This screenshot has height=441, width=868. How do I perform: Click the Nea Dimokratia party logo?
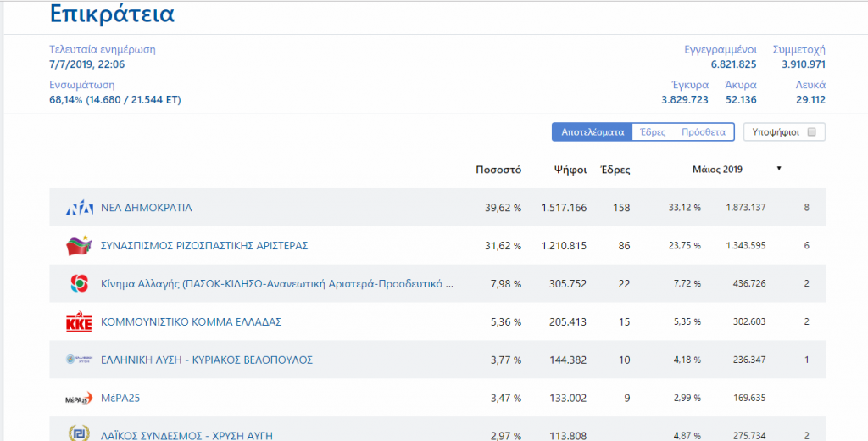pos(79,208)
